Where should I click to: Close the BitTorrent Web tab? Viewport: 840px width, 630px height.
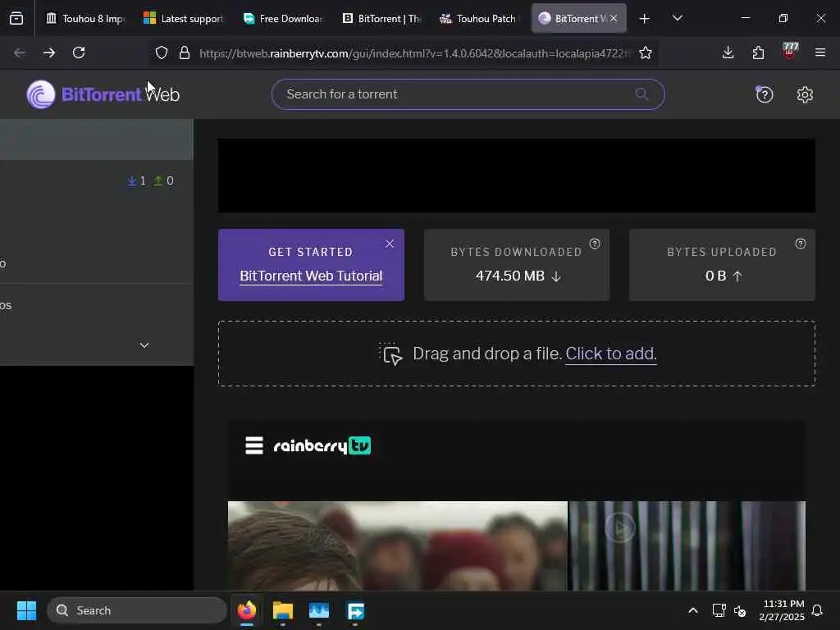pyautogui.click(x=614, y=18)
